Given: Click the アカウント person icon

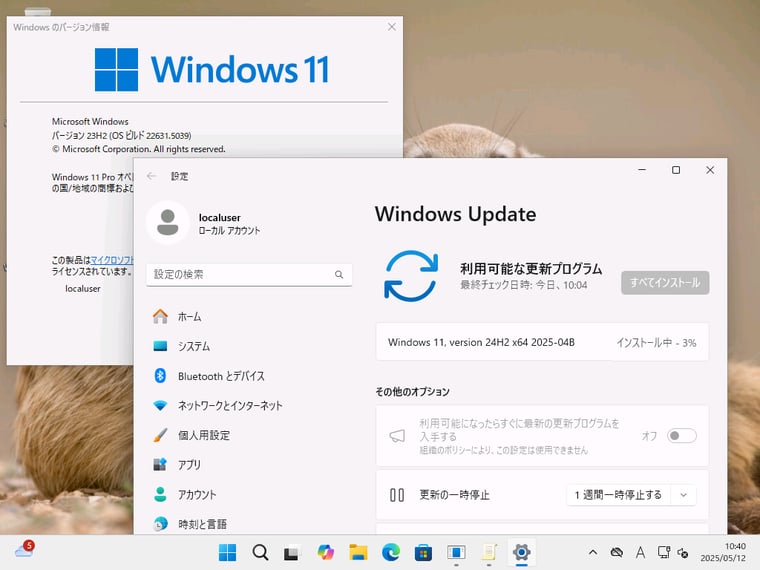Looking at the screenshot, I should [x=160, y=494].
